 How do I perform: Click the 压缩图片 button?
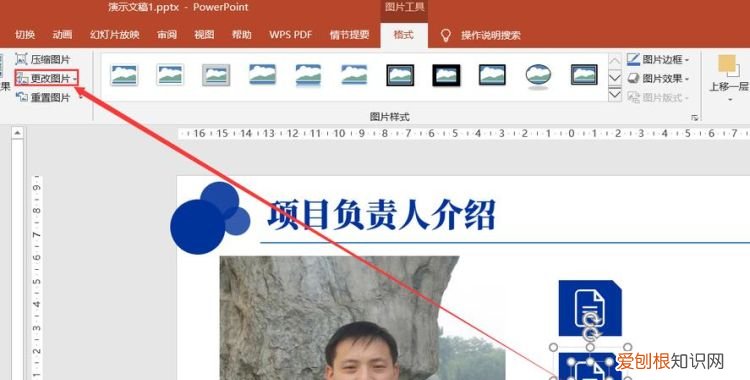tap(43, 59)
